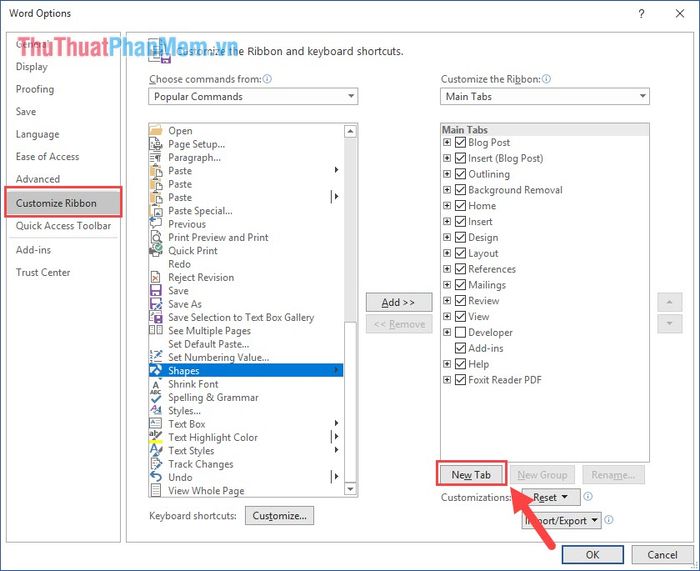Confirm changes with the OK button
Viewport: 700px width, 571px height.
tap(592, 554)
